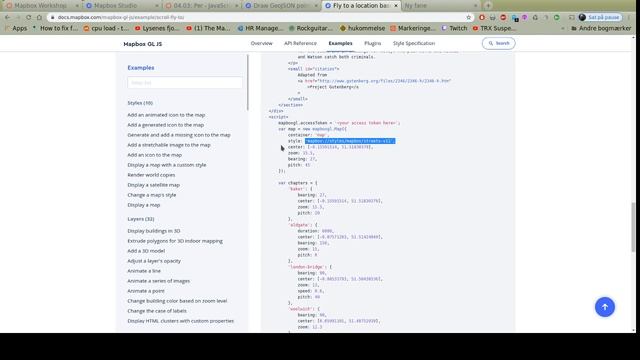Switch to the Draw GeoJSON tab

tap(280, 6)
